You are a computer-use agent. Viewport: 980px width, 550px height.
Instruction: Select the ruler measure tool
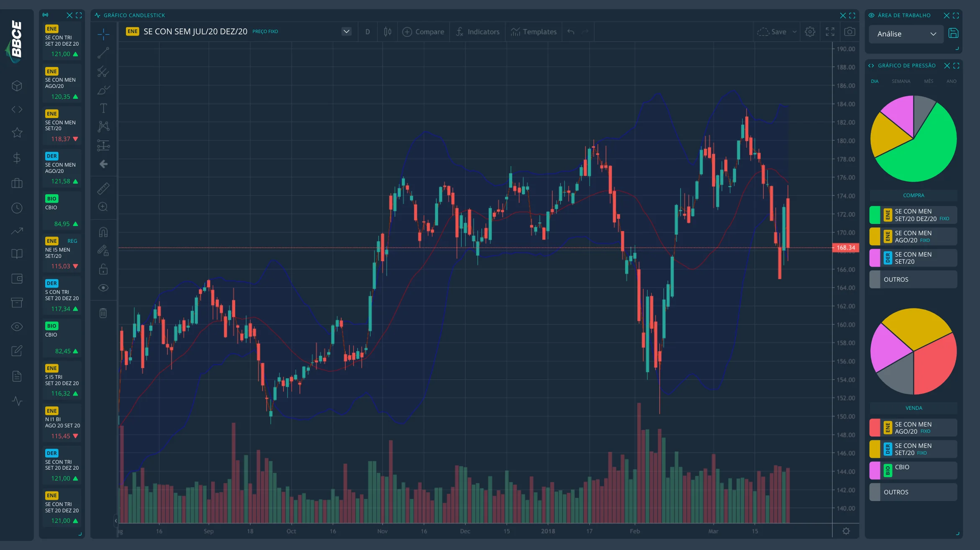[x=103, y=188]
